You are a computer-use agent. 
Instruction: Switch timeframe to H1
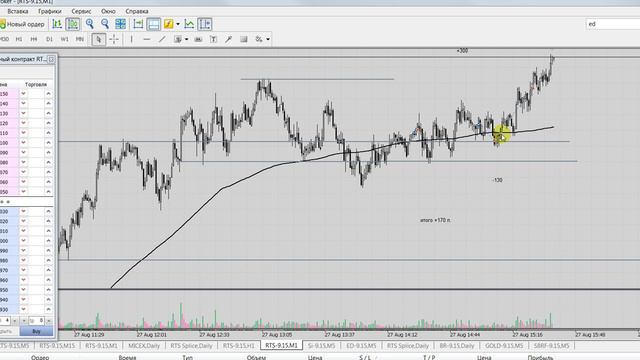(19, 39)
